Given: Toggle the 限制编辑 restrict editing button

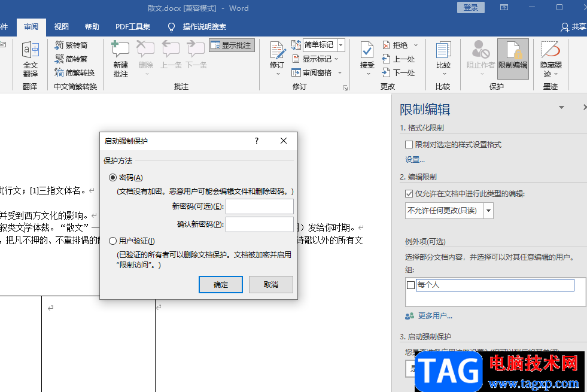Looking at the screenshot, I should coord(513,59).
